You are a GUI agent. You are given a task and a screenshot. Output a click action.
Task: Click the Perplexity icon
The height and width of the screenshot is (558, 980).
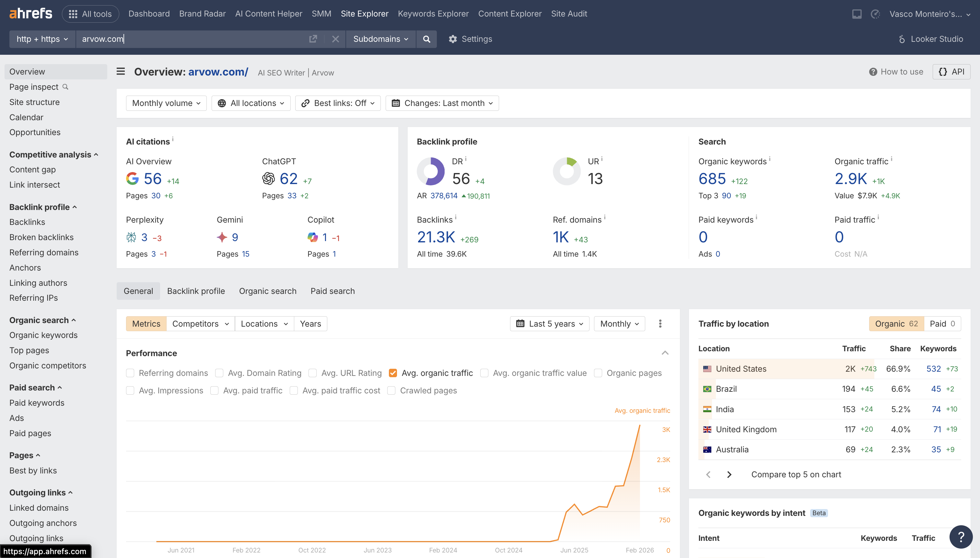coord(132,237)
